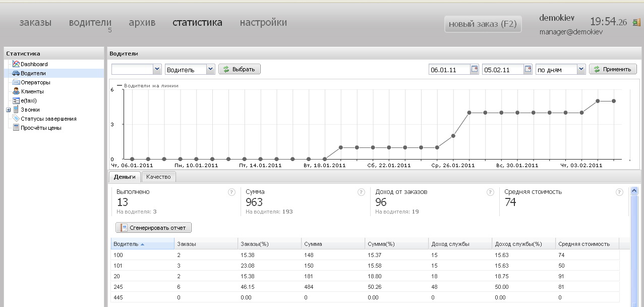This screenshot has height=307, width=644.
Task: Show help for Средняя стоимость
Action: click(619, 192)
